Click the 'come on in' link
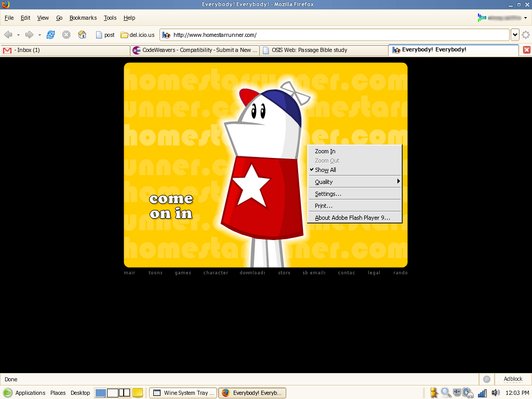532x399 pixels. click(171, 206)
